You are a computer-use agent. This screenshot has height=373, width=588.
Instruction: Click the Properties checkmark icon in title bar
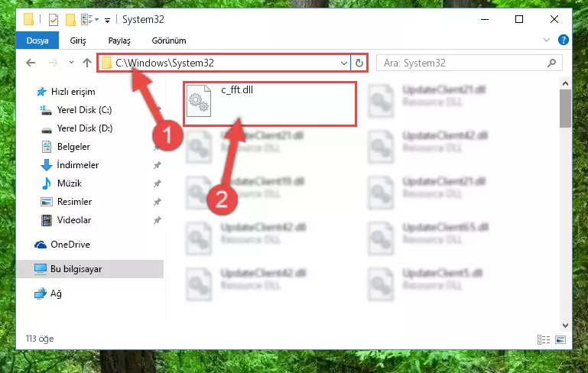point(54,20)
